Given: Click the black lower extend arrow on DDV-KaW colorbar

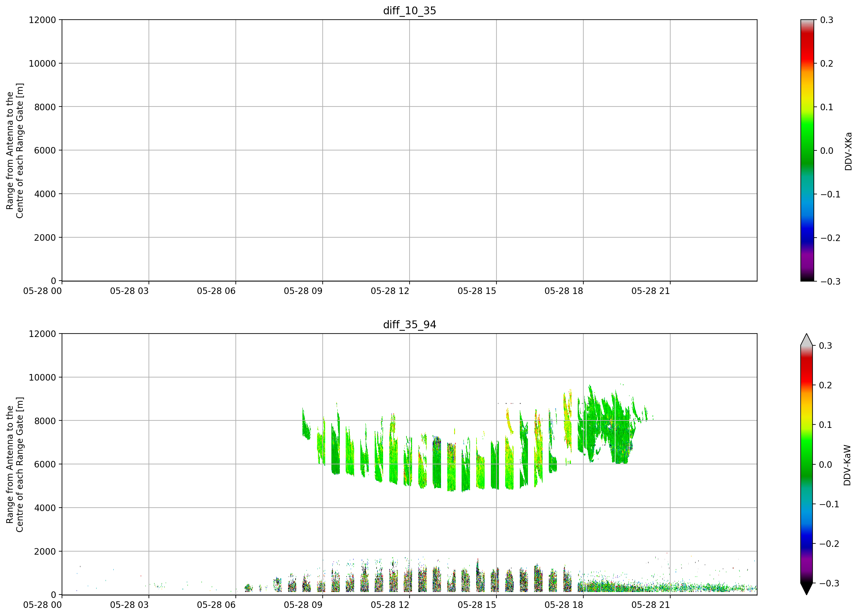Looking at the screenshot, I should click(x=806, y=589).
